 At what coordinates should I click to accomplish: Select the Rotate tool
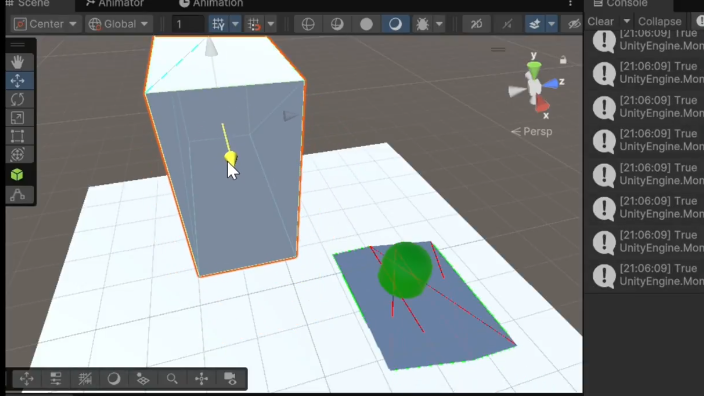point(18,99)
